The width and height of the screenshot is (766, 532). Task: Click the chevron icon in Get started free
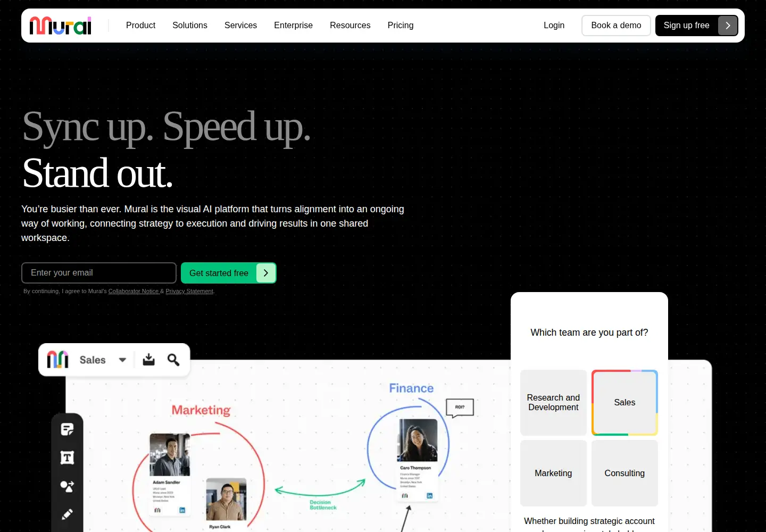(266, 273)
